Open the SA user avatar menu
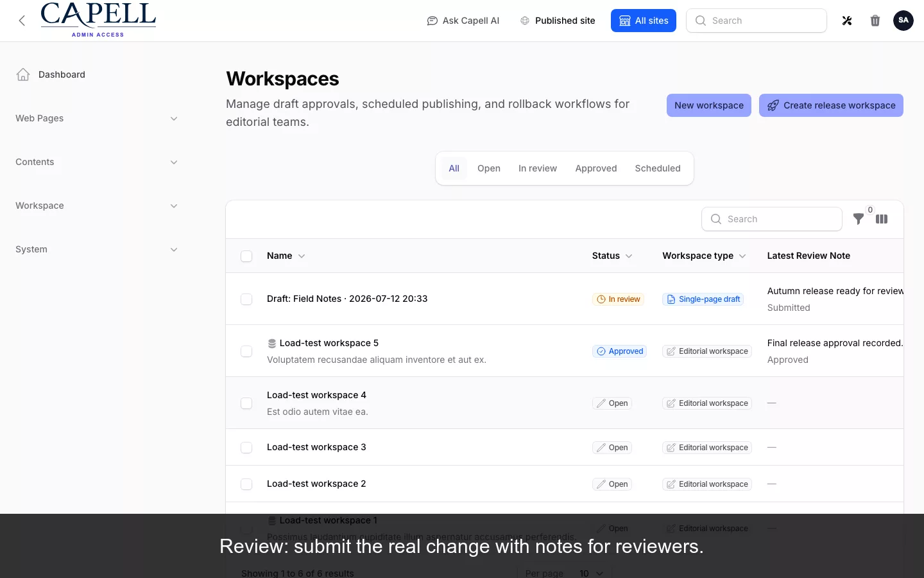Image resolution: width=924 pixels, height=578 pixels. 903,21
